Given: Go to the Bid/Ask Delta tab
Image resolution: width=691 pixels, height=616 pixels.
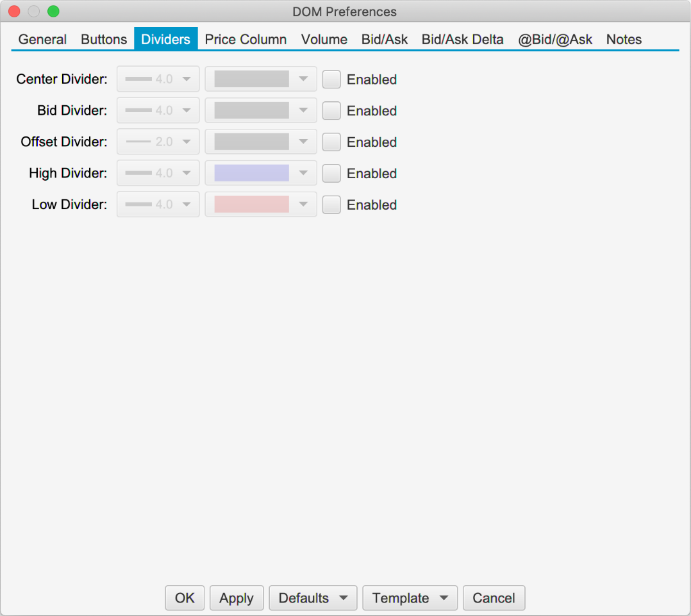Looking at the screenshot, I should [x=462, y=39].
